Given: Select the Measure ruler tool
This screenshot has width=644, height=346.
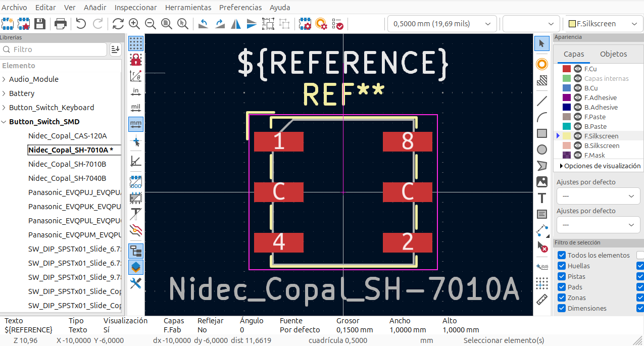Looking at the screenshot, I should pyautogui.click(x=541, y=300).
